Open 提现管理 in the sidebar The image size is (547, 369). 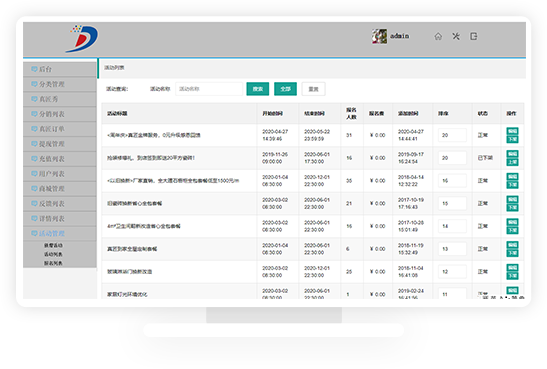pos(60,144)
